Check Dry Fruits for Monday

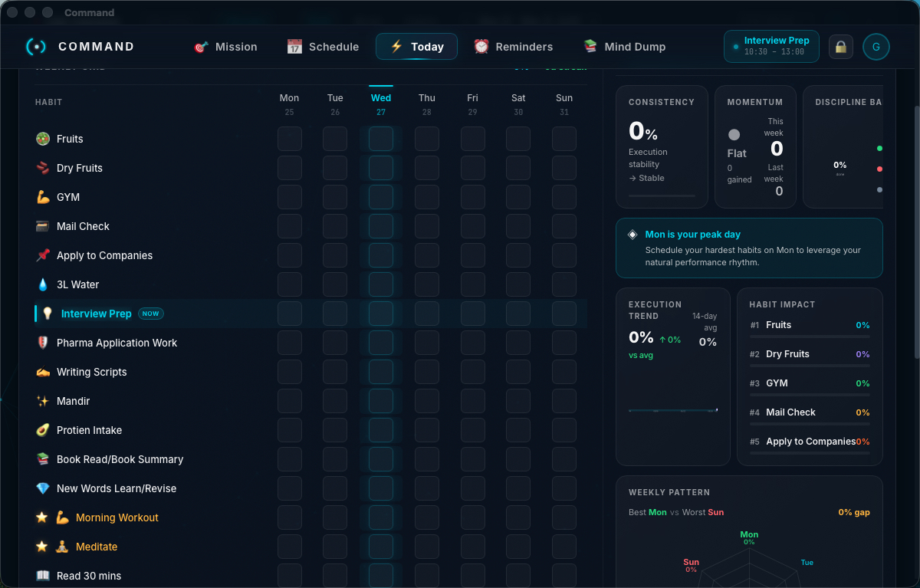point(290,168)
